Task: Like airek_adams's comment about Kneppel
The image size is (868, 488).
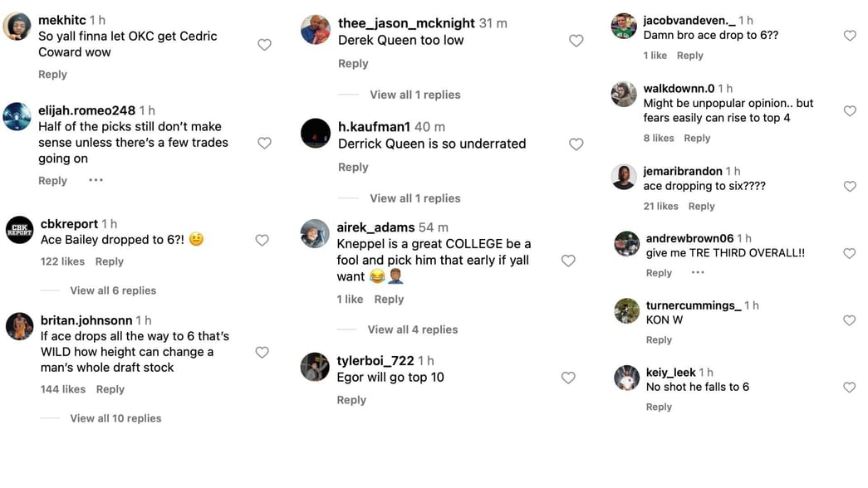Action: click(x=568, y=261)
